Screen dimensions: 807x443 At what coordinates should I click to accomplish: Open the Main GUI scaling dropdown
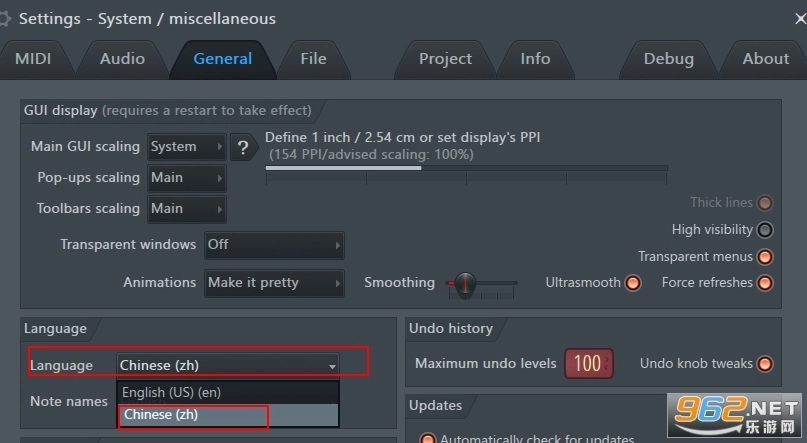click(x=186, y=147)
